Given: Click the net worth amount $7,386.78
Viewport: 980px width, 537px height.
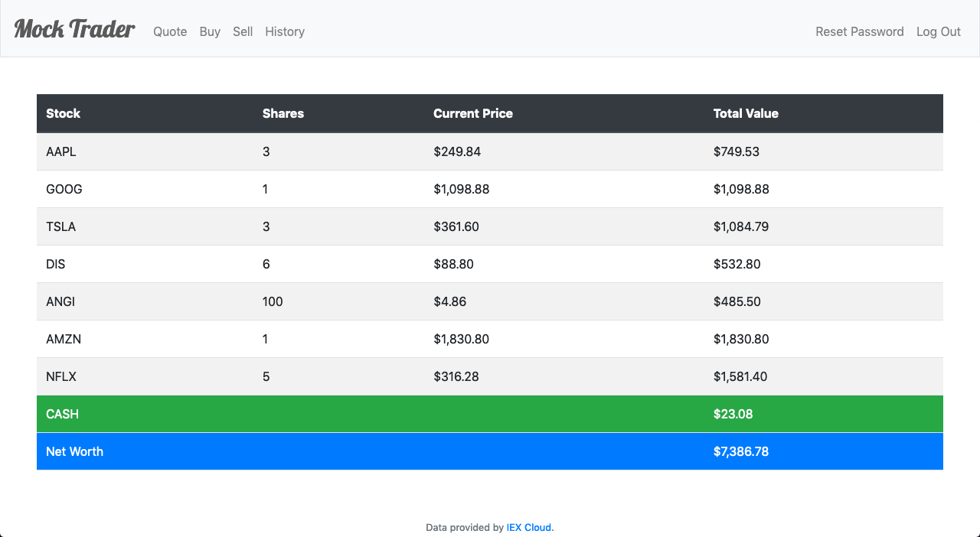Looking at the screenshot, I should point(741,451).
